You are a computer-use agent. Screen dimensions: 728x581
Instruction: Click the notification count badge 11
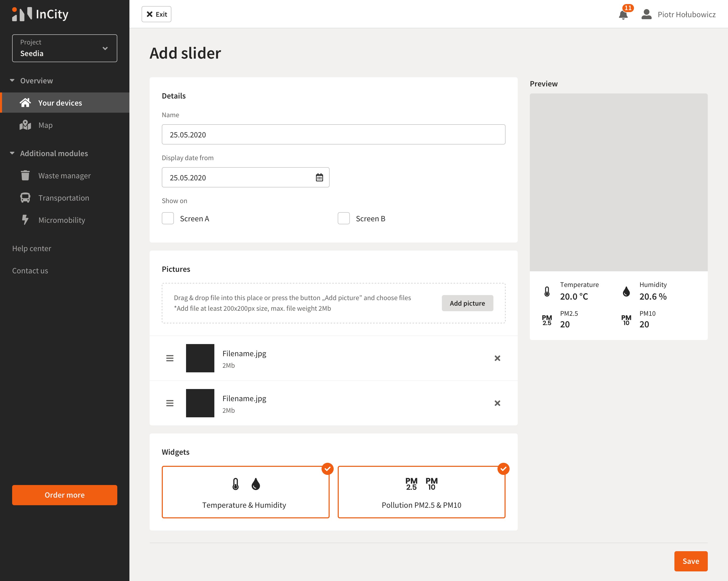tap(628, 8)
